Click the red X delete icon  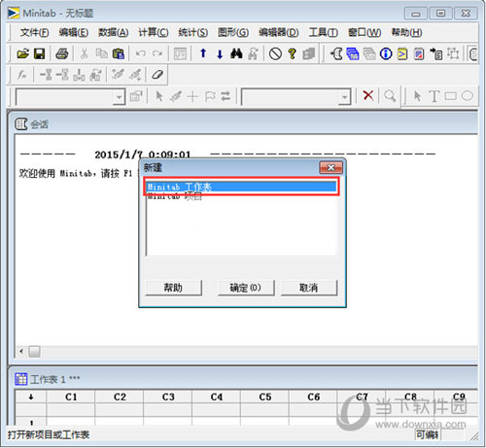[x=368, y=95]
